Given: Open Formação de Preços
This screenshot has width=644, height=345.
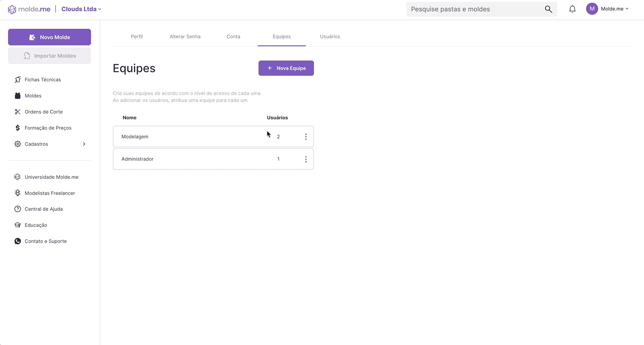Looking at the screenshot, I should click(x=48, y=128).
